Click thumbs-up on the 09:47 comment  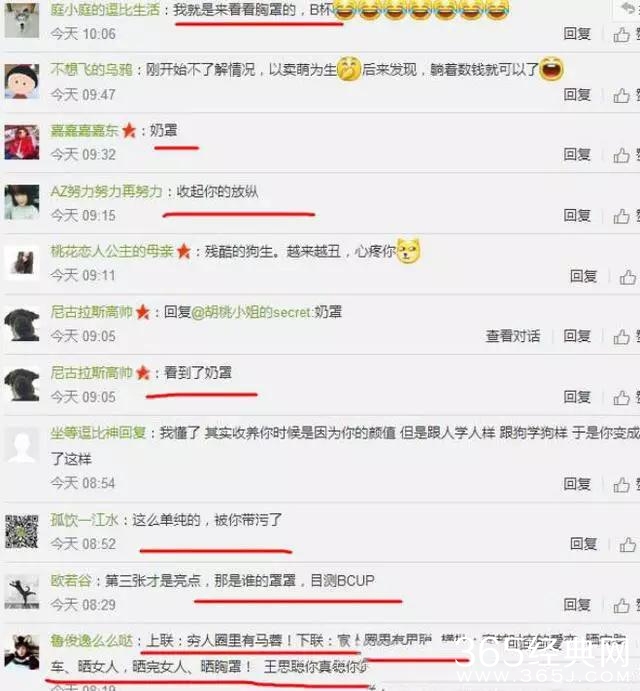[621, 95]
